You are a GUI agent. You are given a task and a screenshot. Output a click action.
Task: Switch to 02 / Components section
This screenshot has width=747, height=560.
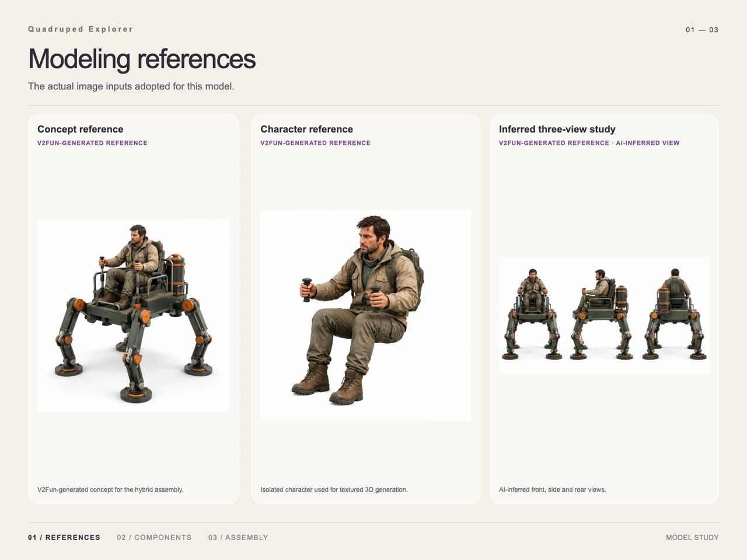[154, 537]
